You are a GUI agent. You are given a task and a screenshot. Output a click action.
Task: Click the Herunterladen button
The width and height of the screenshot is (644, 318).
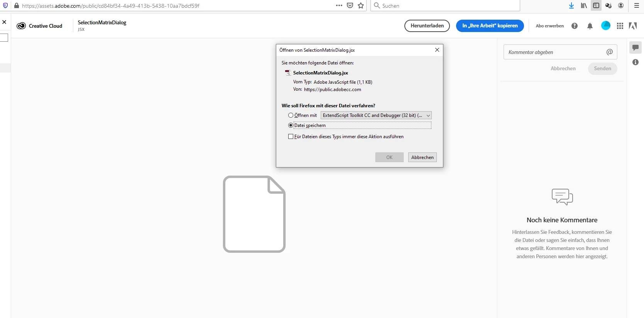pos(427,26)
